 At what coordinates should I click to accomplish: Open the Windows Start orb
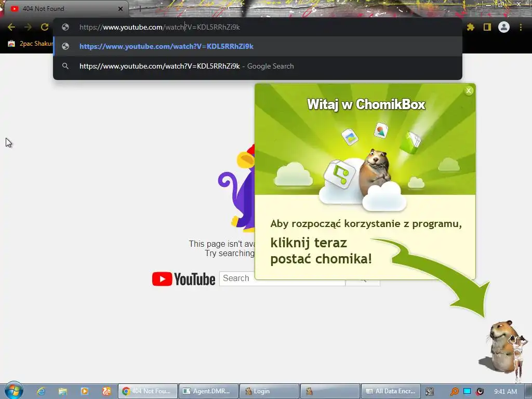(14, 390)
